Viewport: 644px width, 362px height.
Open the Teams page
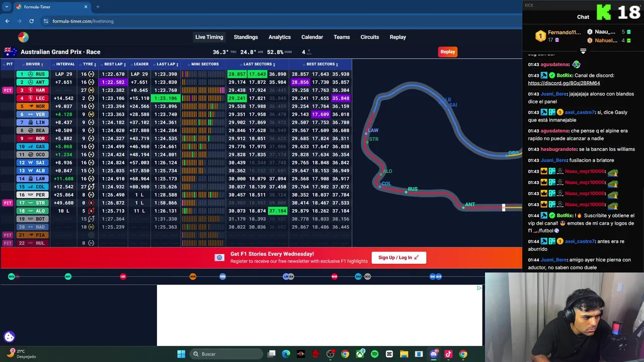[342, 37]
